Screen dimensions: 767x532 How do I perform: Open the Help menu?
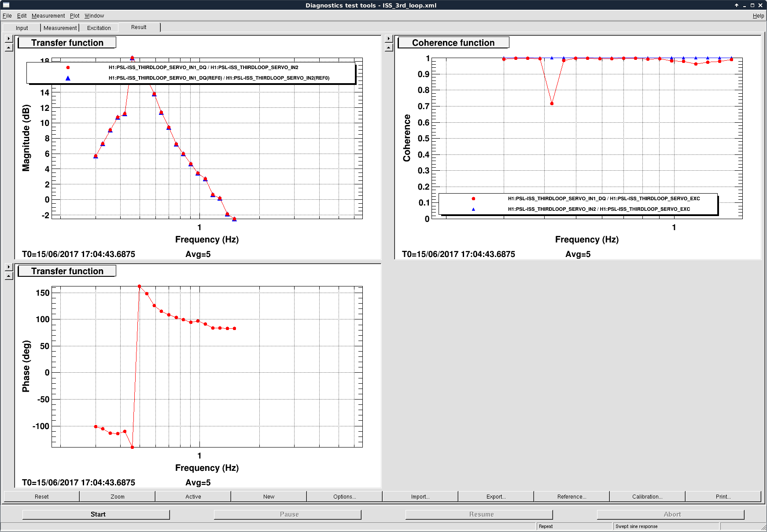[x=758, y=16]
